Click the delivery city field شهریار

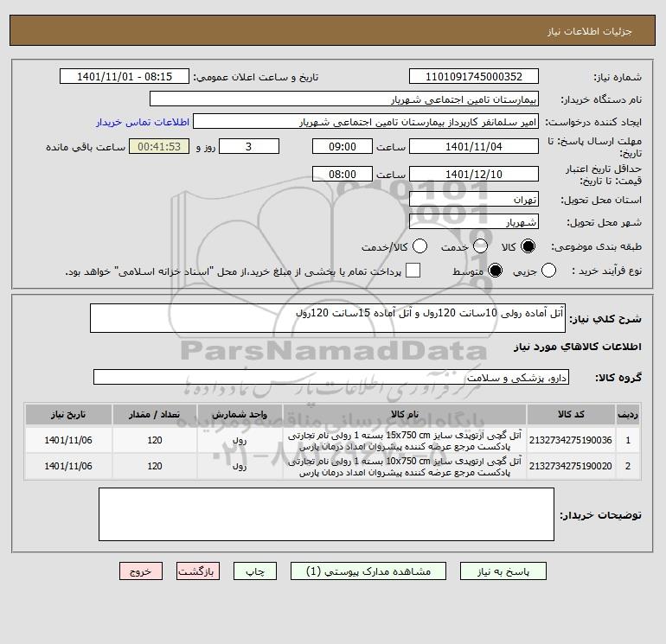tap(474, 221)
